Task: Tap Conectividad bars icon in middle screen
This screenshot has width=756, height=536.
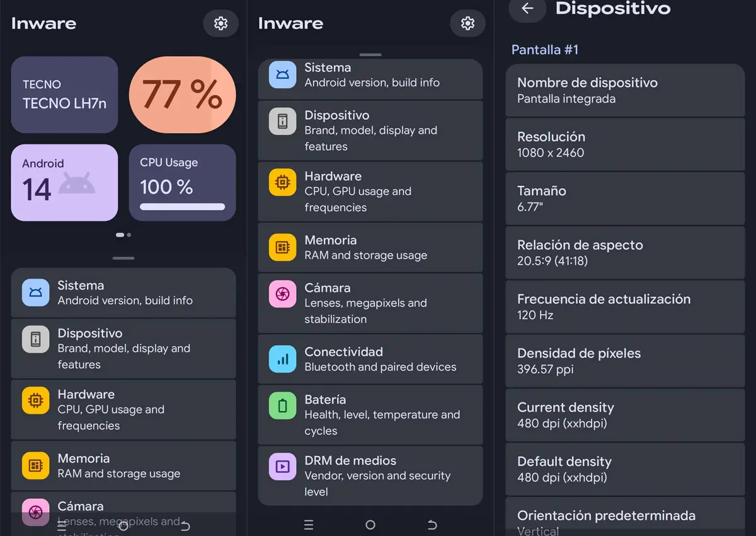Action: (x=282, y=359)
